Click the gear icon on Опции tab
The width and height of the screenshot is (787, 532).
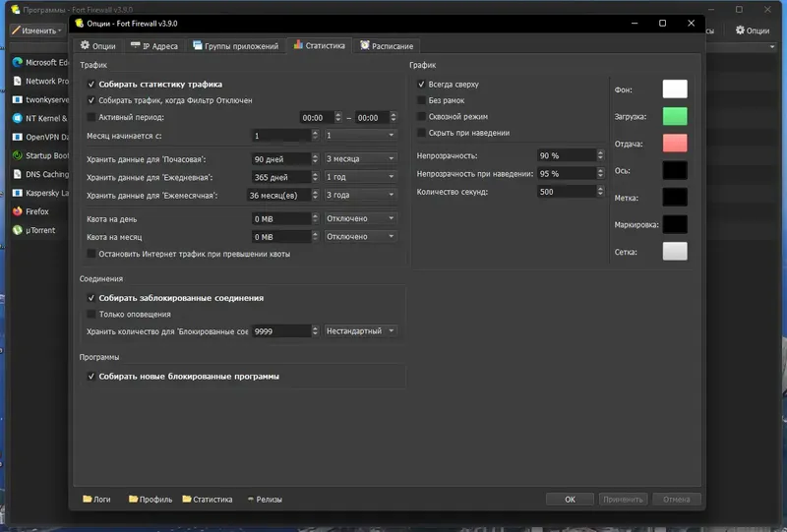click(x=85, y=45)
